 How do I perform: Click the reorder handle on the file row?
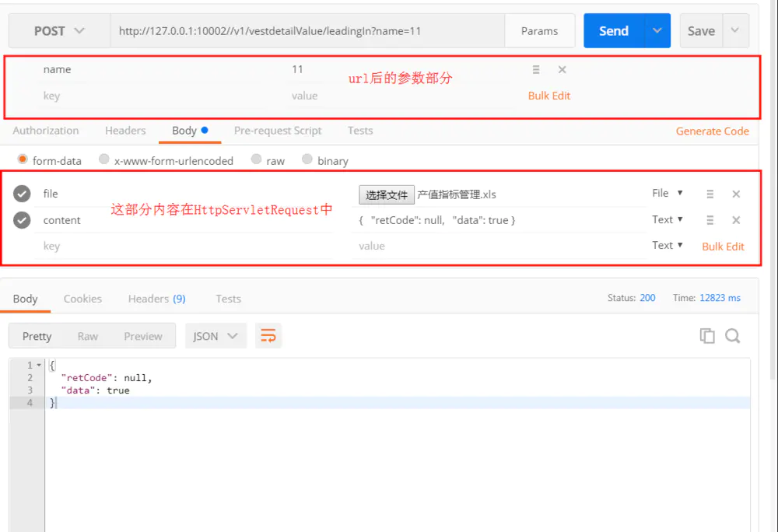[x=710, y=194]
